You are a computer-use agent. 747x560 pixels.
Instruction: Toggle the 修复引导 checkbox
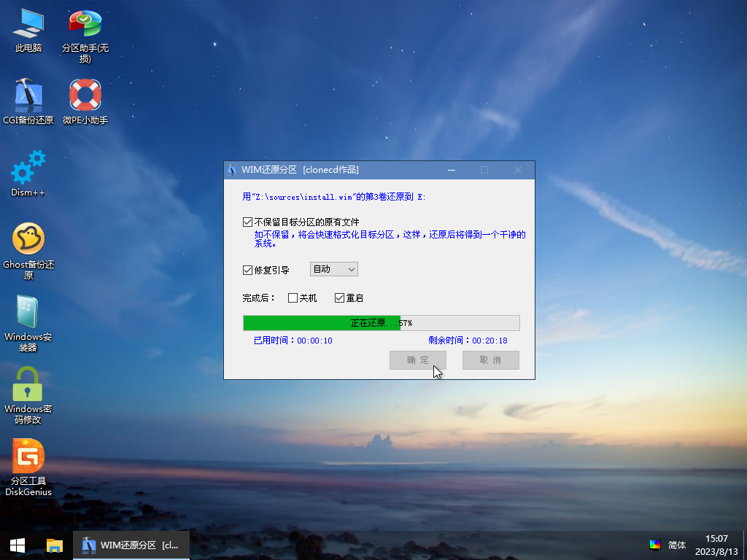[248, 270]
